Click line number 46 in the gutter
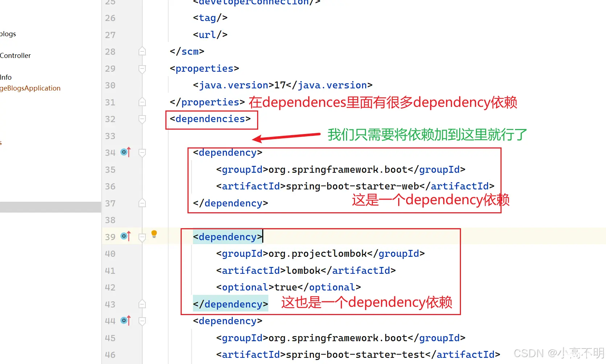606x364 pixels. pyautogui.click(x=110, y=355)
